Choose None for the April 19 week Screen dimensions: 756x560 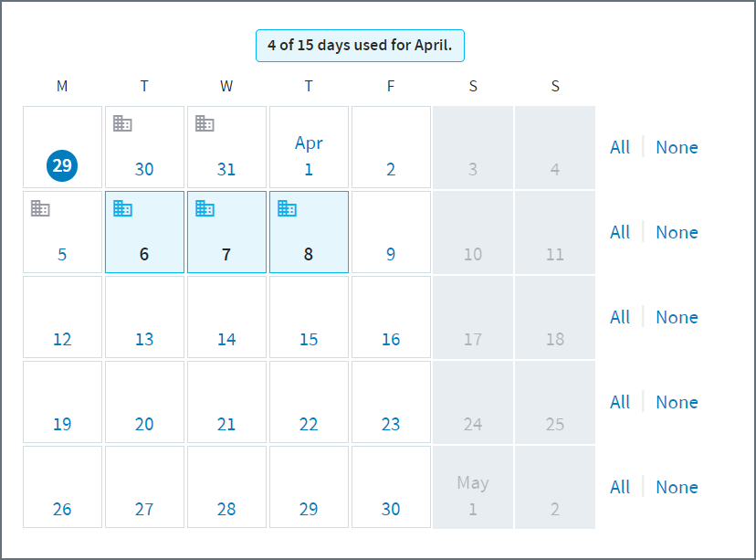pyautogui.click(x=677, y=402)
